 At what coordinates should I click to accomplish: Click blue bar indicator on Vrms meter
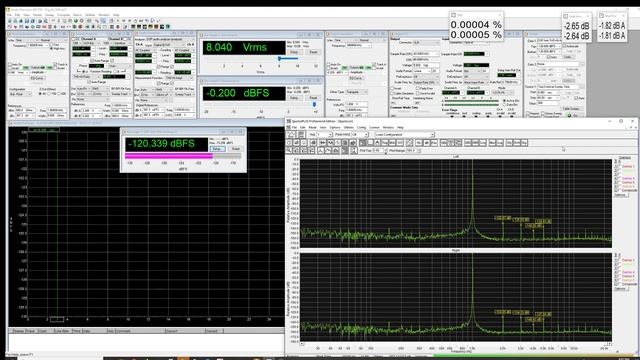coord(287,58)
